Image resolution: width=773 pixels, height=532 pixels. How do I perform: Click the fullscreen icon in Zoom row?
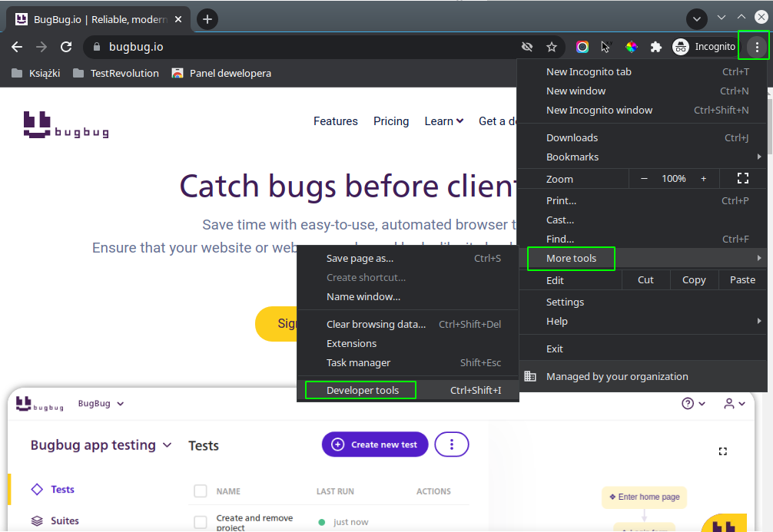pyautogui.click(x=743, y=178)
